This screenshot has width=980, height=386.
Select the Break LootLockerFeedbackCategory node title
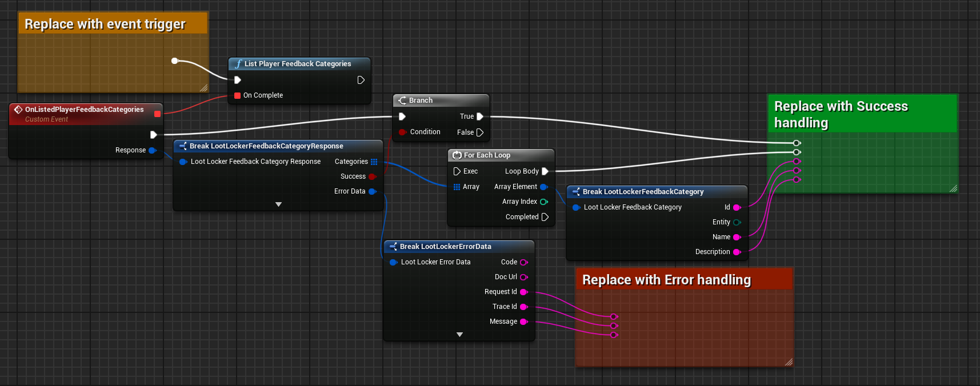pyautogui.click(x=643, y=192)
